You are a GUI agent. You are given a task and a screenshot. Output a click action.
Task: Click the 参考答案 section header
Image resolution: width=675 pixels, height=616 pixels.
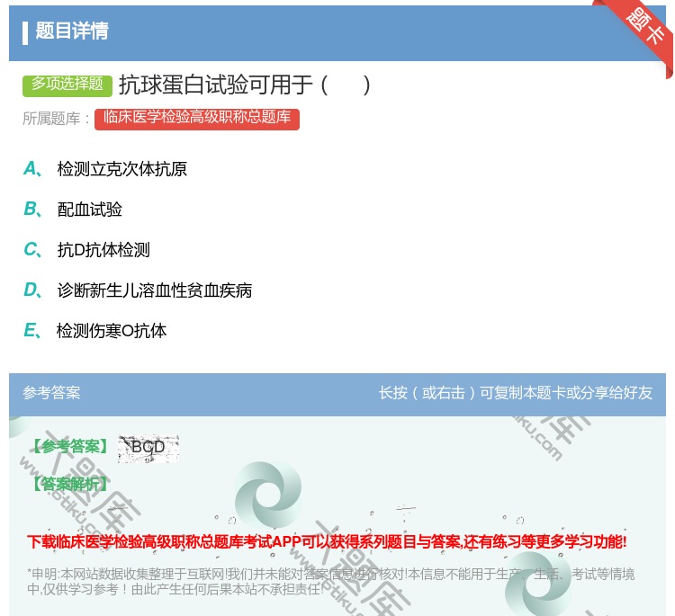click(x=51, y=393)
